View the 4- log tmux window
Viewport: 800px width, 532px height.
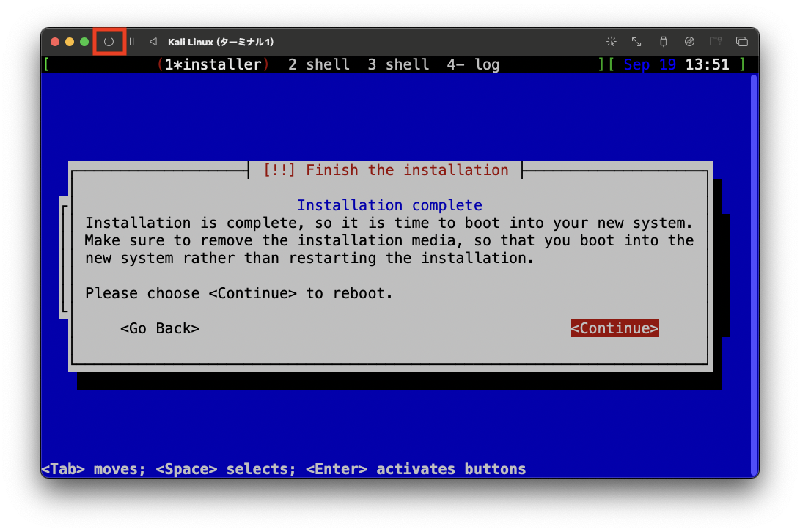474,64
